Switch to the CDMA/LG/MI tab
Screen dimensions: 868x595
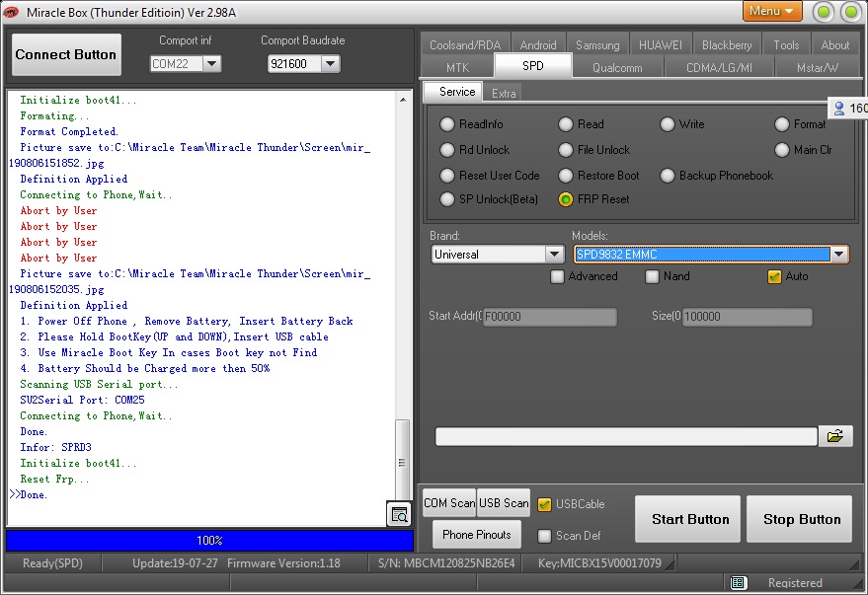pos(719,67)
